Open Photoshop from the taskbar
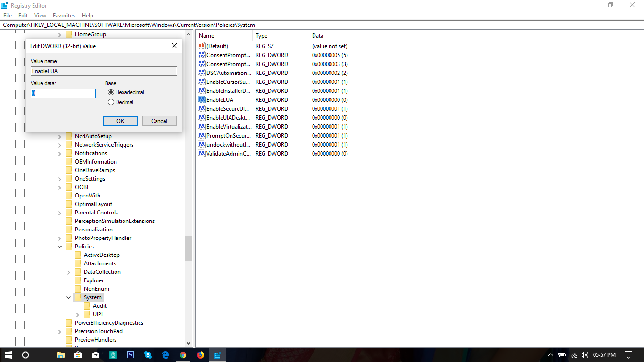 pyautogui.click(x=131, y=355)
